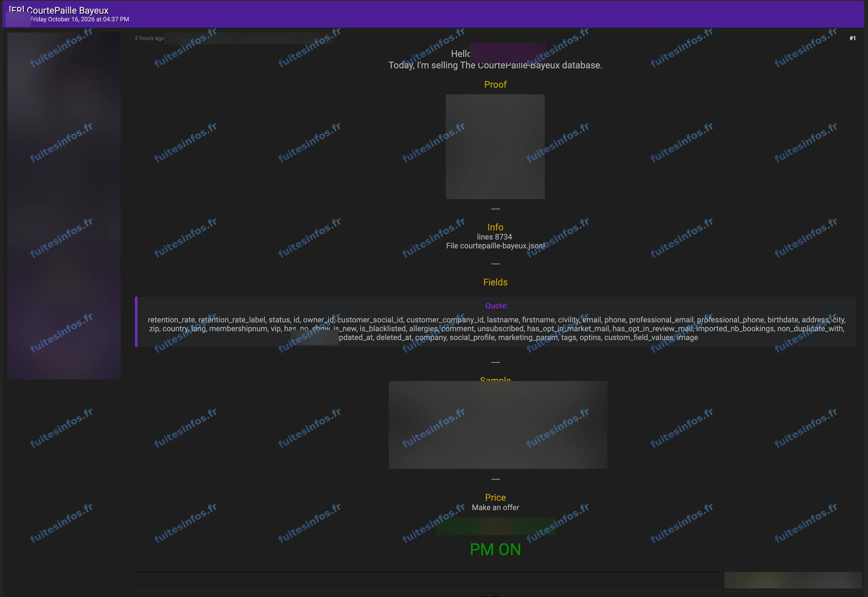Click the blurred green bar above PM ON
The image size is (868, 597).
click(x=496, y=526)
